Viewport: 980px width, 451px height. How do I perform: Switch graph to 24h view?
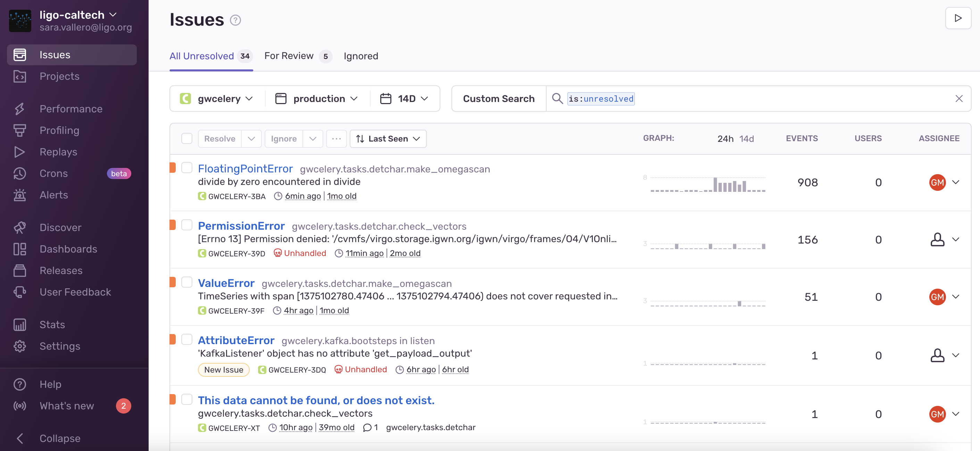click(725, 139)
